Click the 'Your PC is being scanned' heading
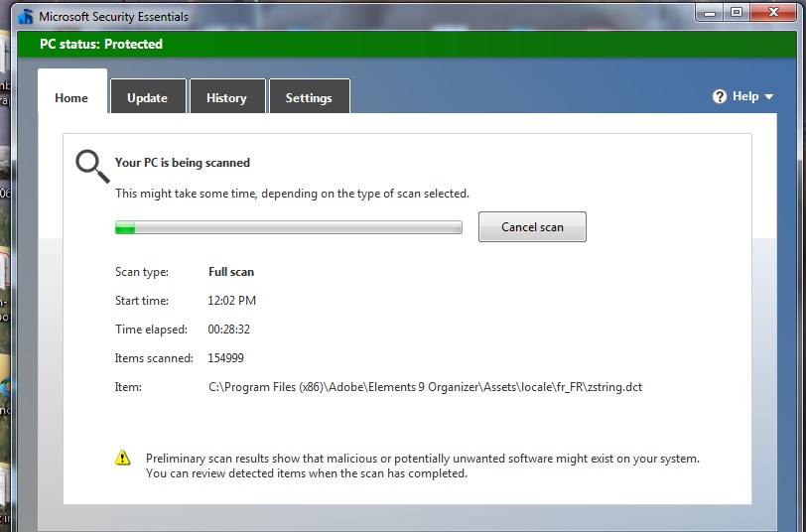806x532 pixels. pyautogui.click(x=183, y=163)
